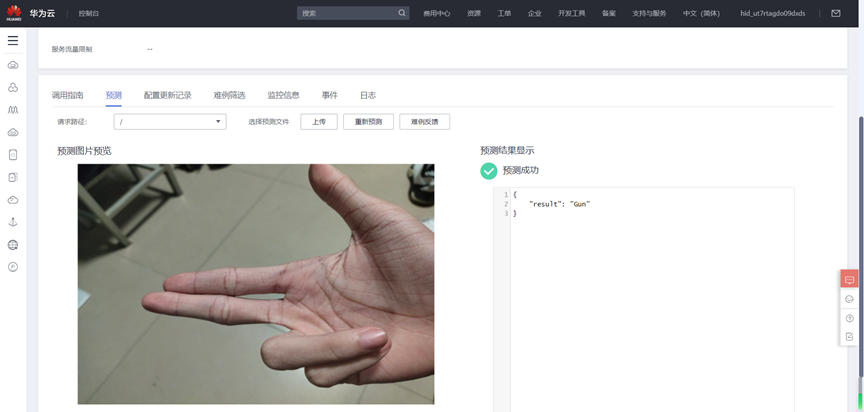Click the globe network sidebar icon

point(13,245)
